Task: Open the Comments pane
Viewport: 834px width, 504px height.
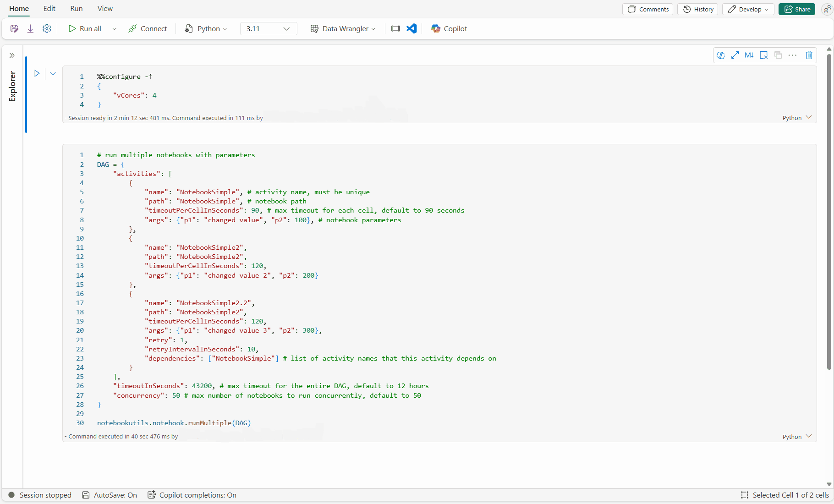Action: (648, 9)
